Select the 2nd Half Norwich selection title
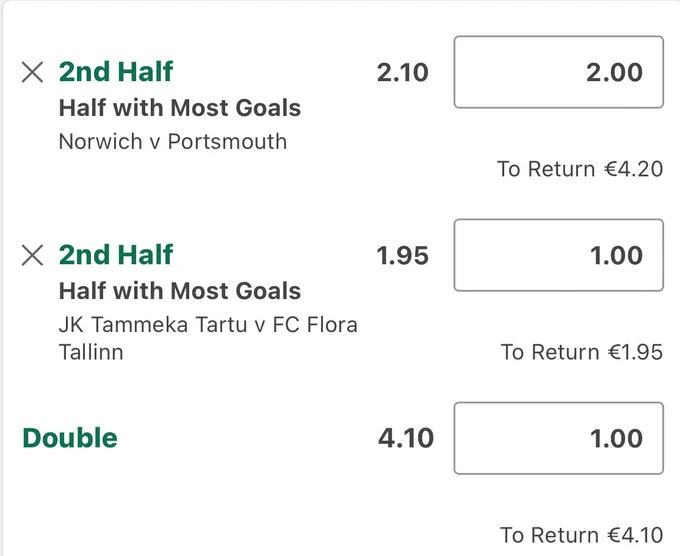This screenshot has width=680, height=556. (x=116, y=72)
